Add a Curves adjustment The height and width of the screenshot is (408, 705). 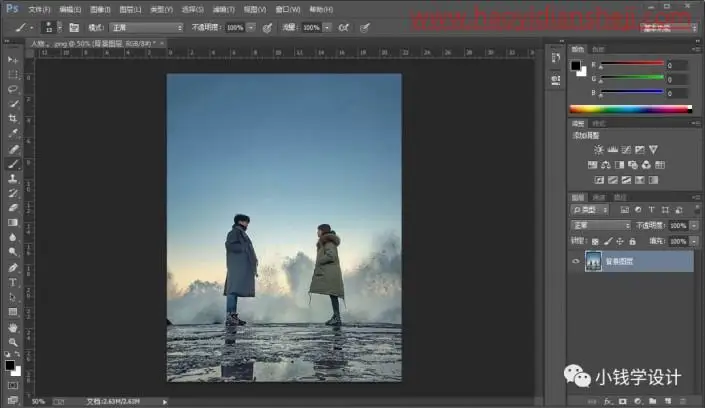coord(626,149)
